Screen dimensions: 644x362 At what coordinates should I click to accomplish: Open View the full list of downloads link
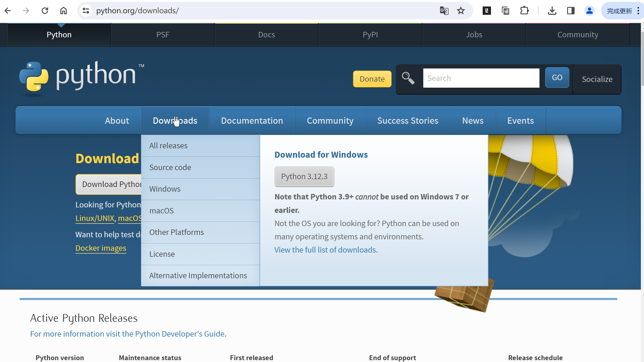326,250
